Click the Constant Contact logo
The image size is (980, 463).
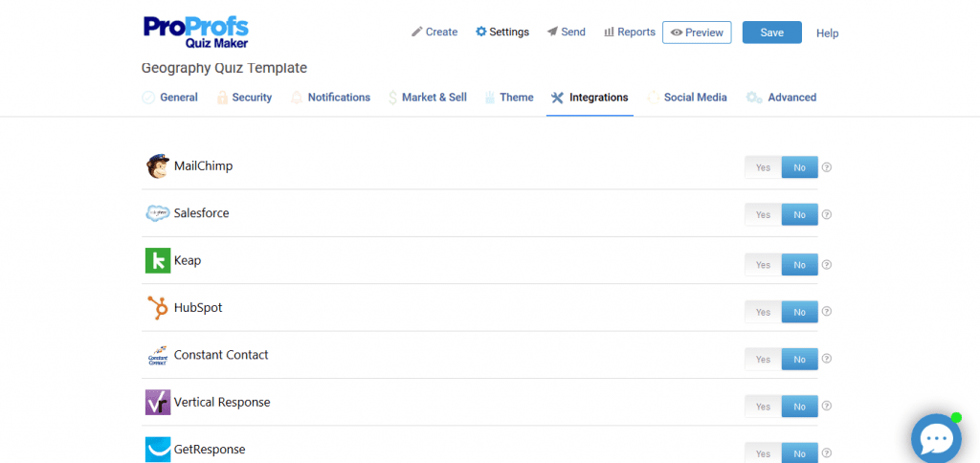[158, 355]
